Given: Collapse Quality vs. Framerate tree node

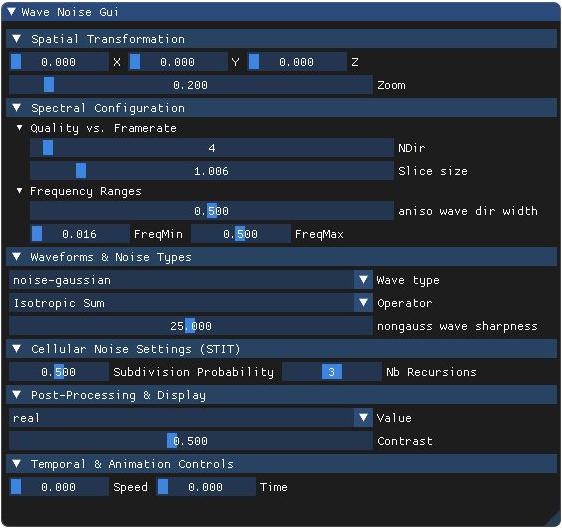Looking at the screenshot, I should 19,128.
